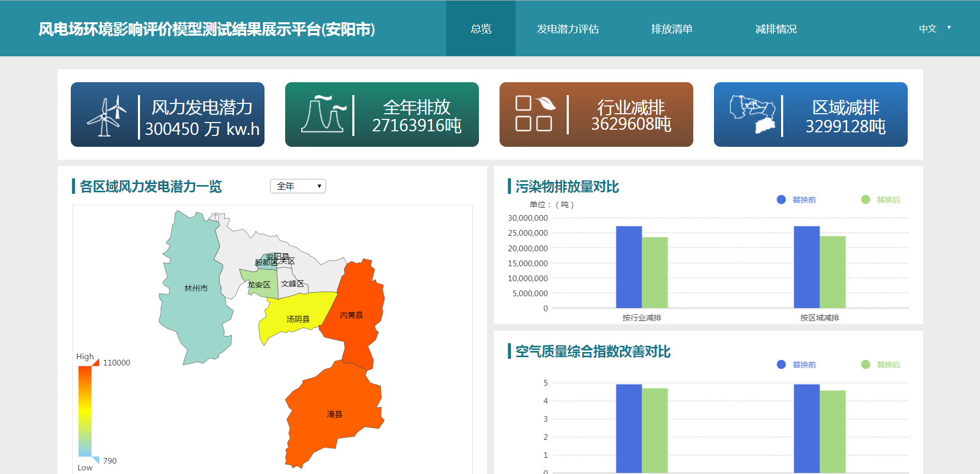Click the regional map icon on blue card
This screenshot has height=474, width=980.
pos(752,114)
